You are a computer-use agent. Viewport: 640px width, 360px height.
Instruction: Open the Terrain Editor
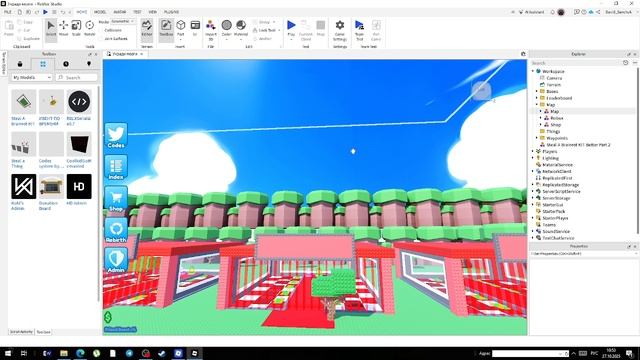(147, 29)
